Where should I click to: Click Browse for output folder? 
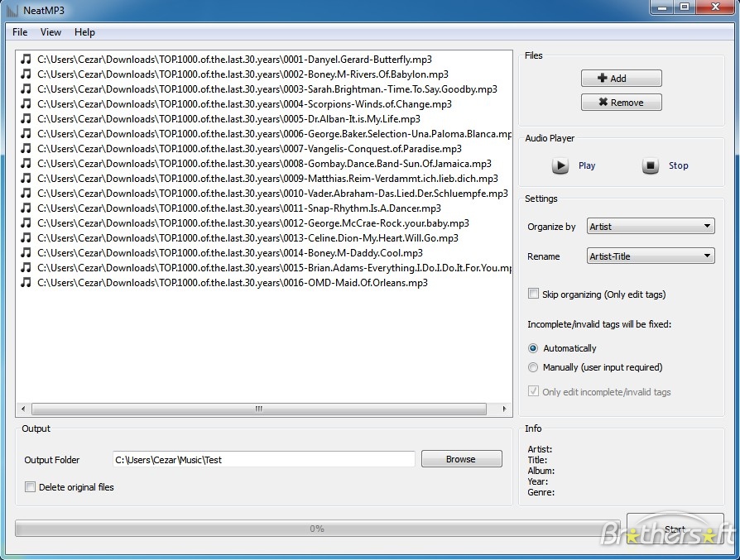(461, 459)
